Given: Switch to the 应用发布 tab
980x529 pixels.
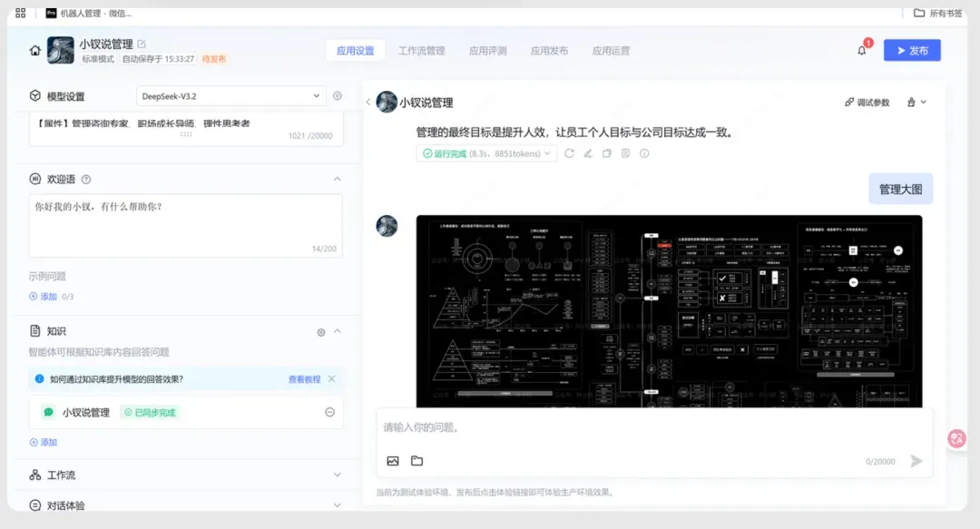Looking at the screenshot, I should point(549,51).
